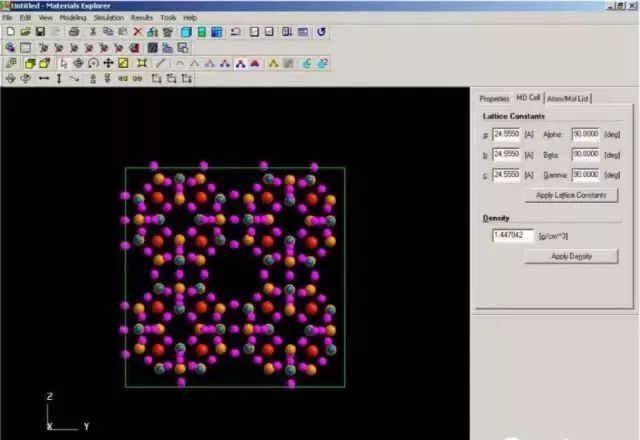Open the Simulation menu
Image resolution: width=640 pixels, height=440 pixels.
coord(108,18)
